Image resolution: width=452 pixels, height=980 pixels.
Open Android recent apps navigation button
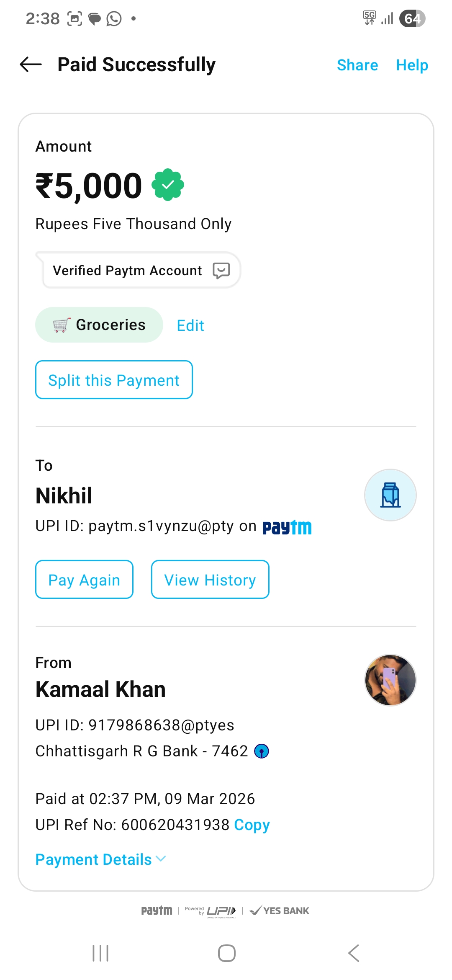click(100, 953)
